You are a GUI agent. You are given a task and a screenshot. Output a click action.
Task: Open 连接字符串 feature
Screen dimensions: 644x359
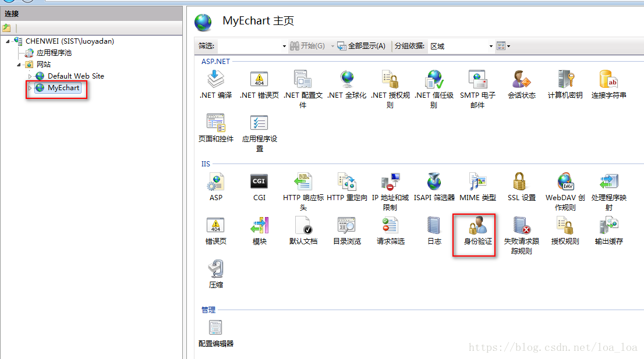pyautogui.click(x=608, y=85)
